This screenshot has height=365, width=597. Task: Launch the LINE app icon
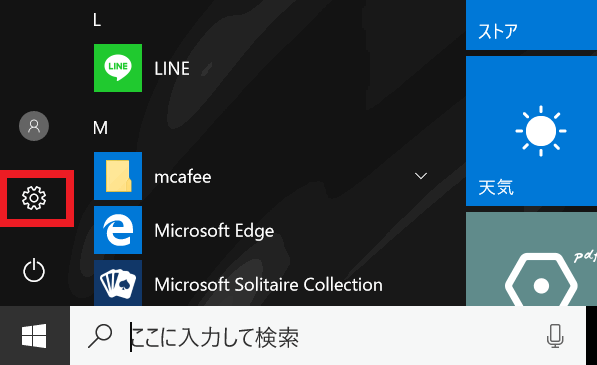118,68
